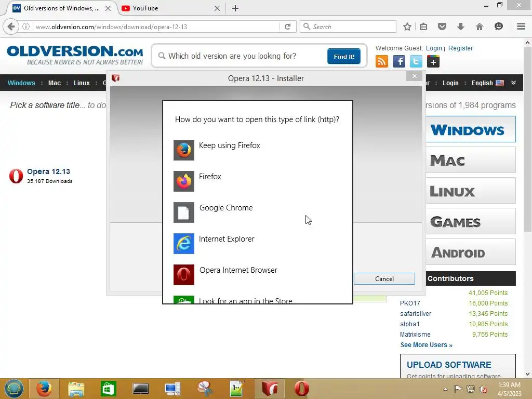Image resolution: width=532 pixels, height=399 pixels.
Task: Open the Opera 12.13 download link
Action: (48, 171)
